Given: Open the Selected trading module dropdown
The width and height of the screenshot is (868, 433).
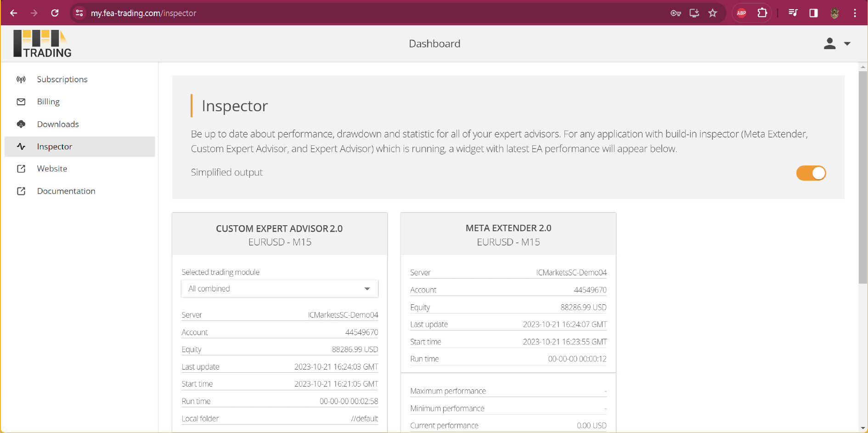Looking at the screenshot, I should (280, 289).
